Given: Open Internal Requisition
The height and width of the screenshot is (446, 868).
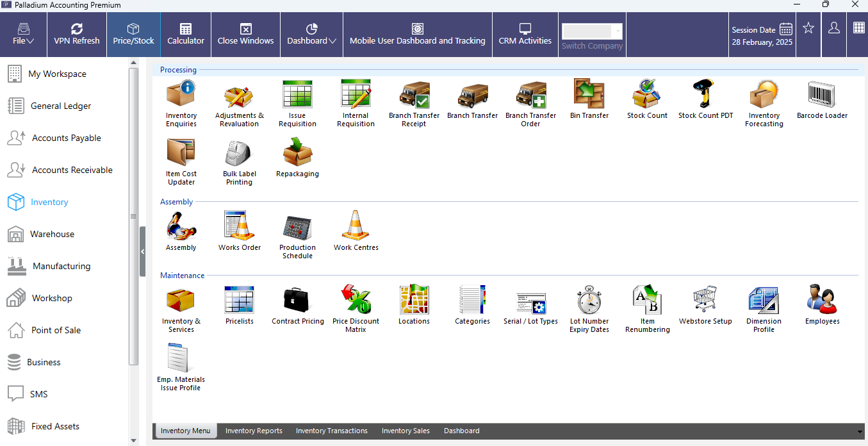Looking at the screenshot, I should click(x=356, y=103).
